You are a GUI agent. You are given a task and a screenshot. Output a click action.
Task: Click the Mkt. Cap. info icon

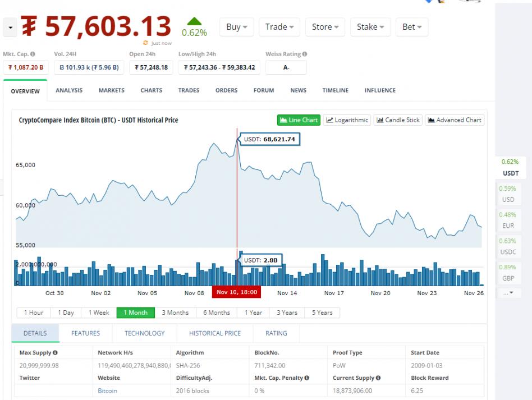33,54
